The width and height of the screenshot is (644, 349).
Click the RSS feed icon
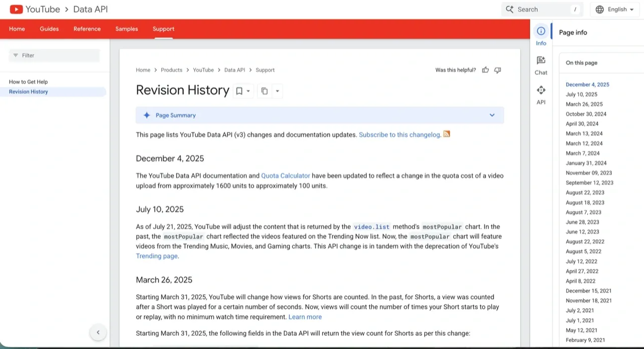coord(446,134)
